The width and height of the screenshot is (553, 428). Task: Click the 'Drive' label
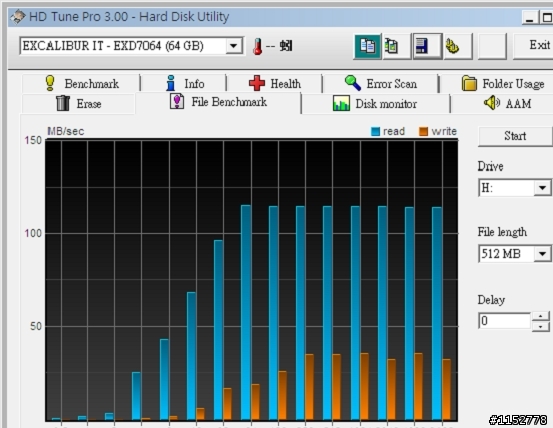click(490, 166)
